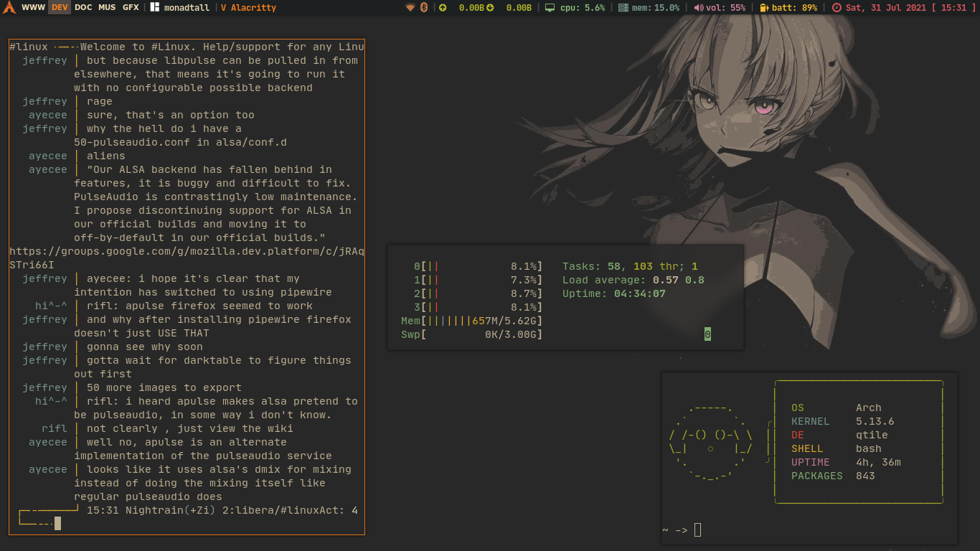Click the upload arrow network icon
Image resolution: width=980 pixels, height=551 pixels.
(443, 7)
